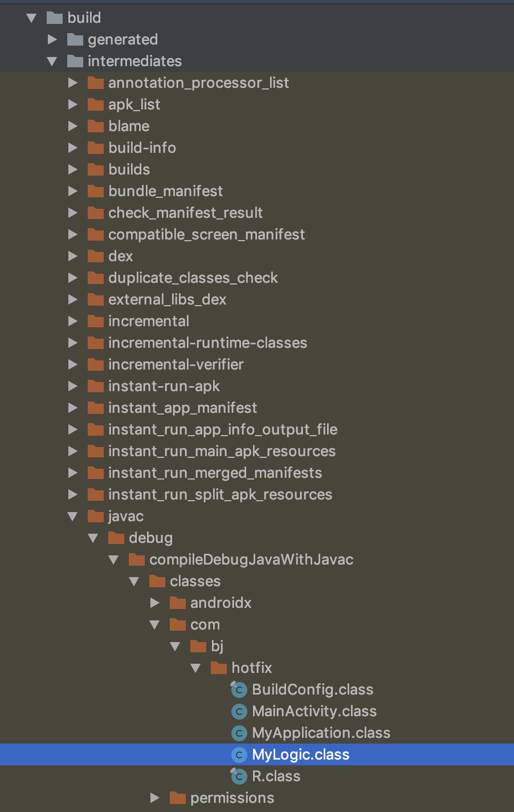The height and width of the screenshot is (812, 514).
Task: Expand the permissions folder arrow
Action: 154,798
